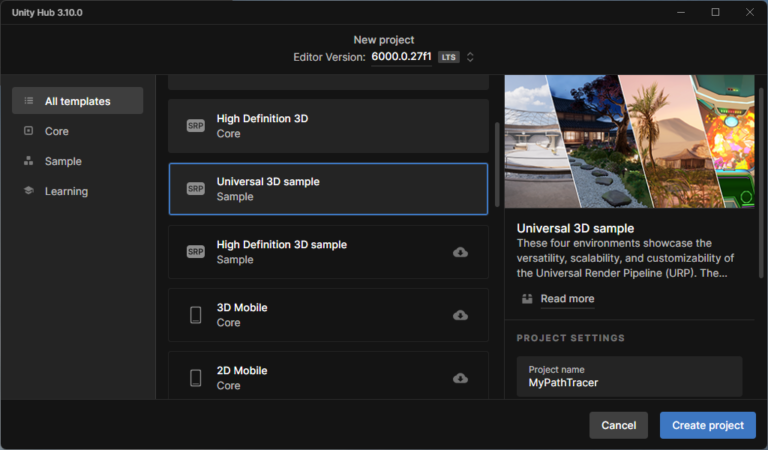This screenshot has width=768, height=450.
Task: Click download icon for 2D Mobile template
Action: pyautogui.click(x=460, y=378)
